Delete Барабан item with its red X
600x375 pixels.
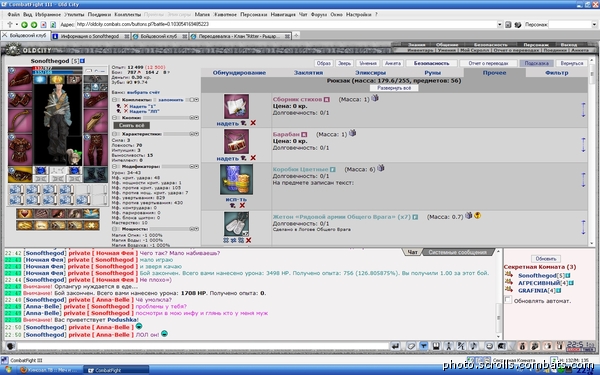[x=253, y=158]
